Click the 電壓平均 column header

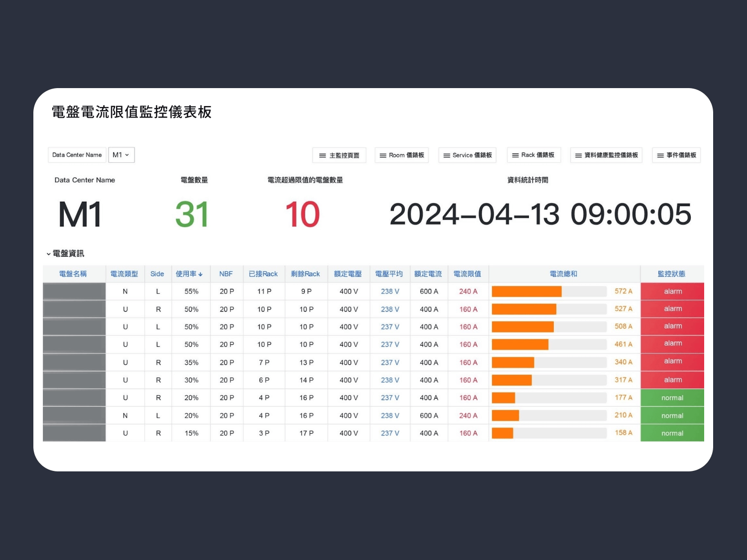tap(389, 274)
